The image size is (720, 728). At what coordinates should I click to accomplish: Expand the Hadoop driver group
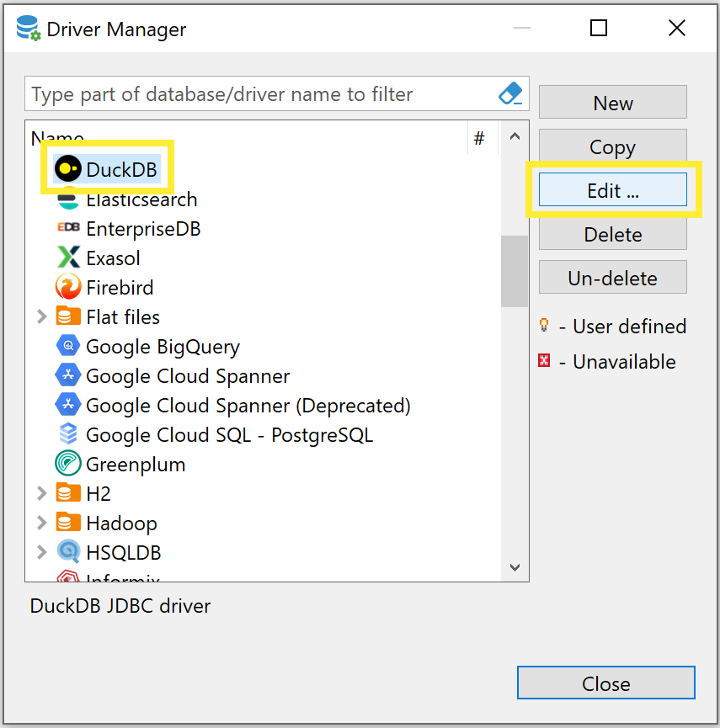[x=40, y=523]
